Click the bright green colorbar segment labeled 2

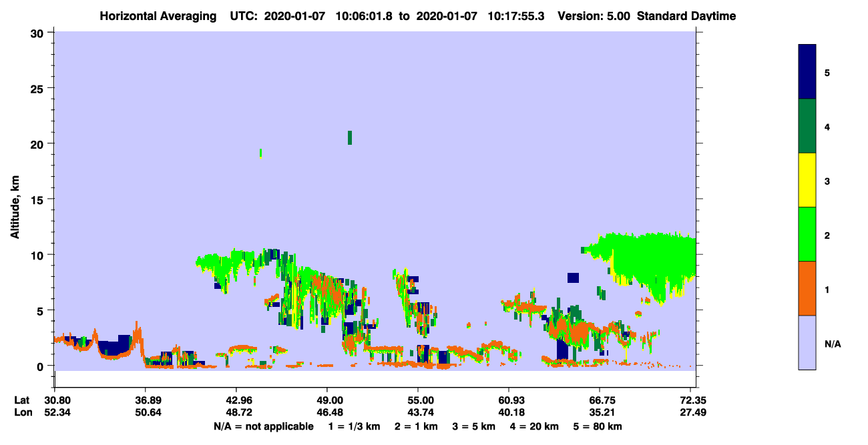point(807,234)
